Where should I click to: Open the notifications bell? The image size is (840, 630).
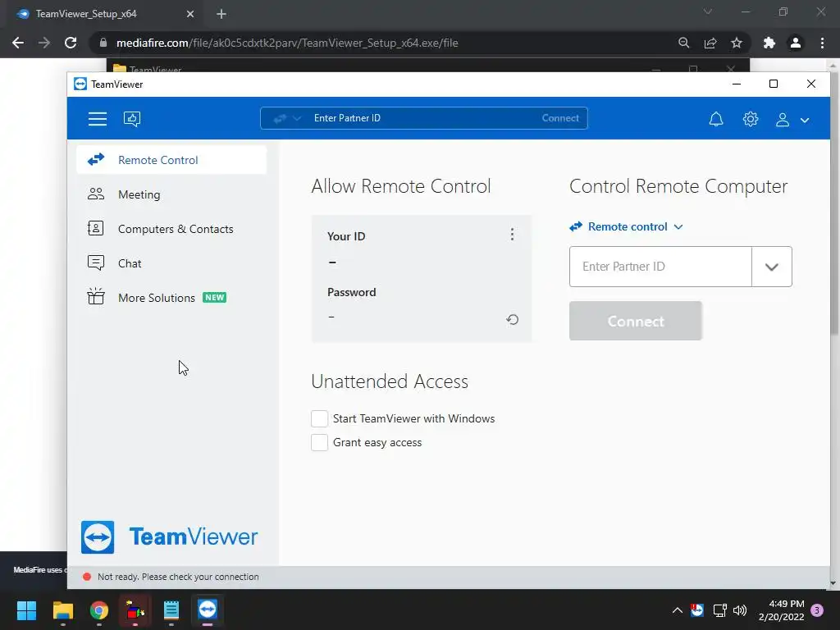point(716,119)
